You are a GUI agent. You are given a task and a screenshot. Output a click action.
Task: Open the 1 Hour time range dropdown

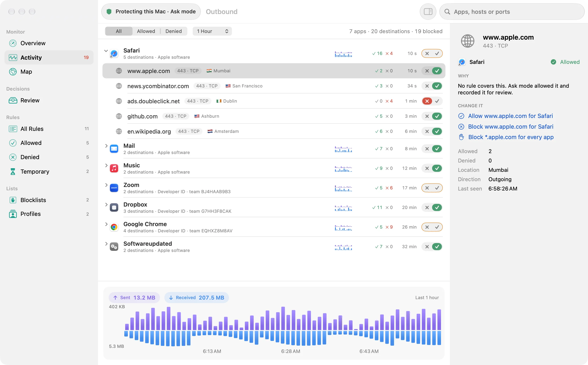[x=212, y=31]
